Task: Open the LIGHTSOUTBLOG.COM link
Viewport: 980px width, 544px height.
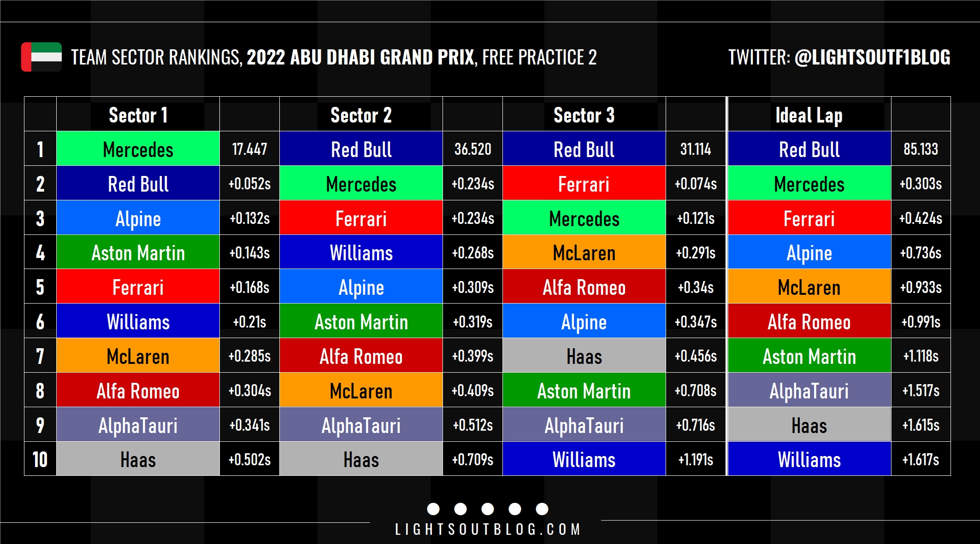Action: tap(488, 530)
